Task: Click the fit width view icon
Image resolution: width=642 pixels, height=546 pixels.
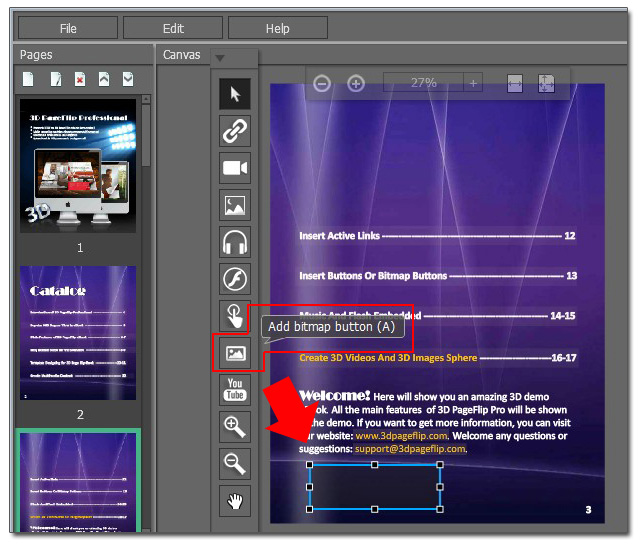Action: 515,84
